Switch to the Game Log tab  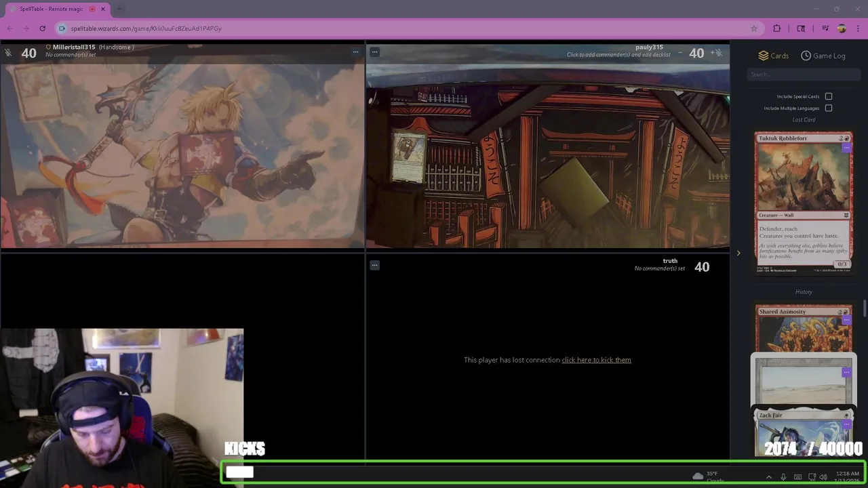point(823,56)
